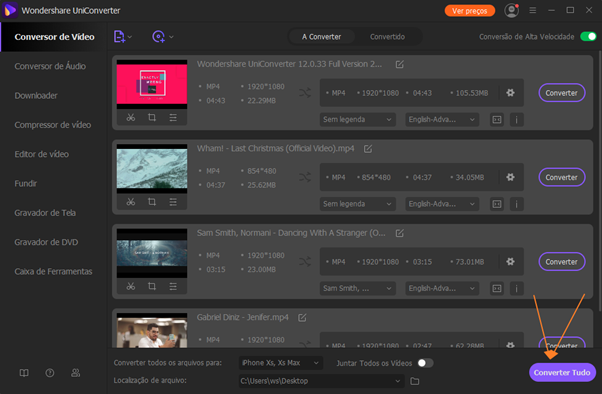Convert the Sam Smith video
Screen dimensions: 602x394
coord(562,262)
